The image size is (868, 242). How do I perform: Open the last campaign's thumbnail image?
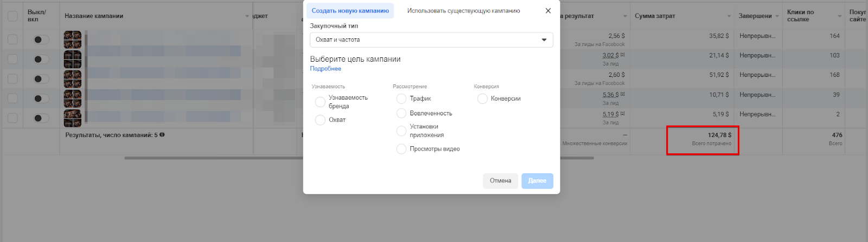pyautogui.click(x=73, y=118)
